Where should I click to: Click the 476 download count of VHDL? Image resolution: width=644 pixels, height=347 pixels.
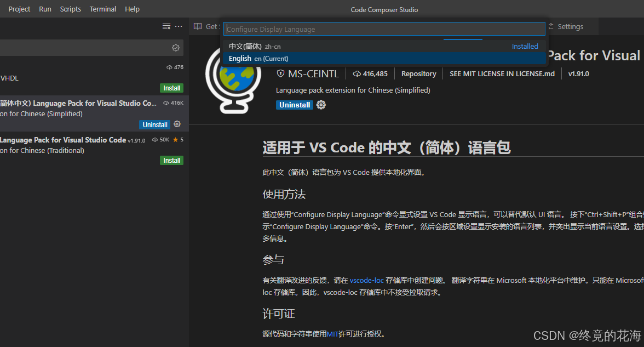(x=175, y=67)
